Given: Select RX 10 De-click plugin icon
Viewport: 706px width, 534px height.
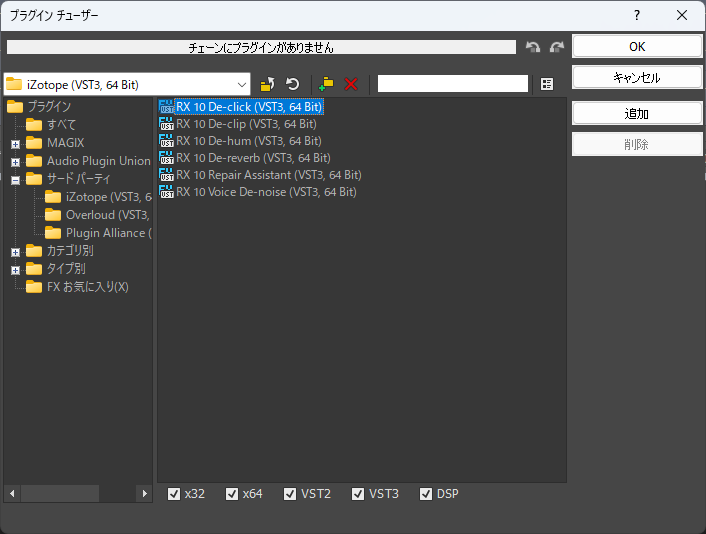Looking at the screenshot, I should point(166,107).
